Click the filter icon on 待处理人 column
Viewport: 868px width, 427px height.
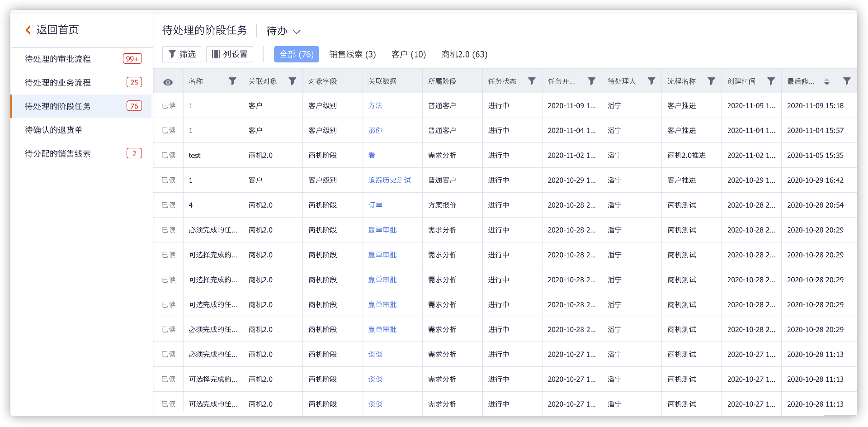[x=651, y=81]
